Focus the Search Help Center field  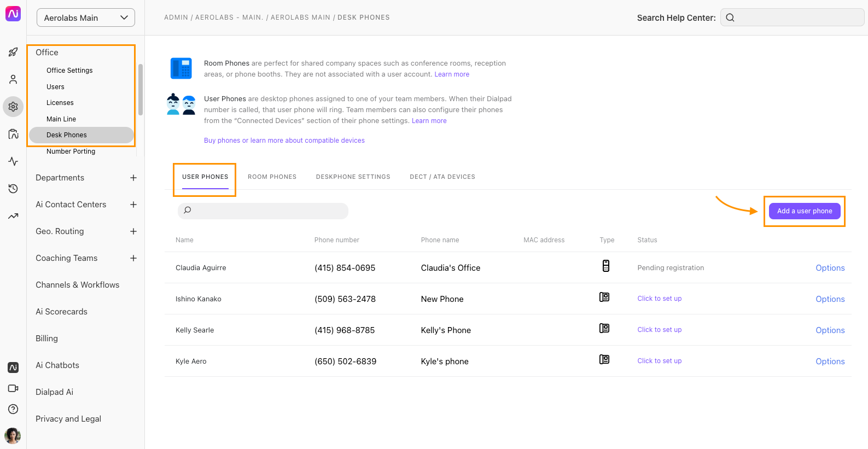click(x=792, y=18)
